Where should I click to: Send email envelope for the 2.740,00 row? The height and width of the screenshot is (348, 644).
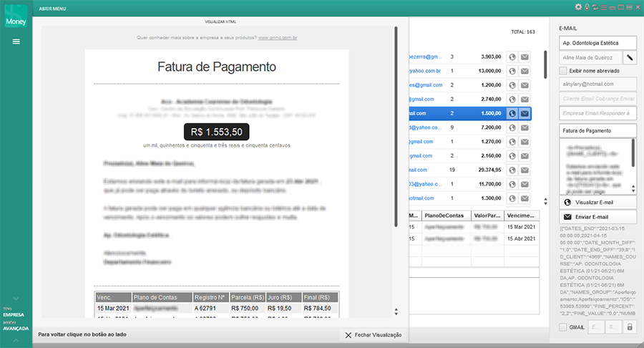[x=525, y=100]
